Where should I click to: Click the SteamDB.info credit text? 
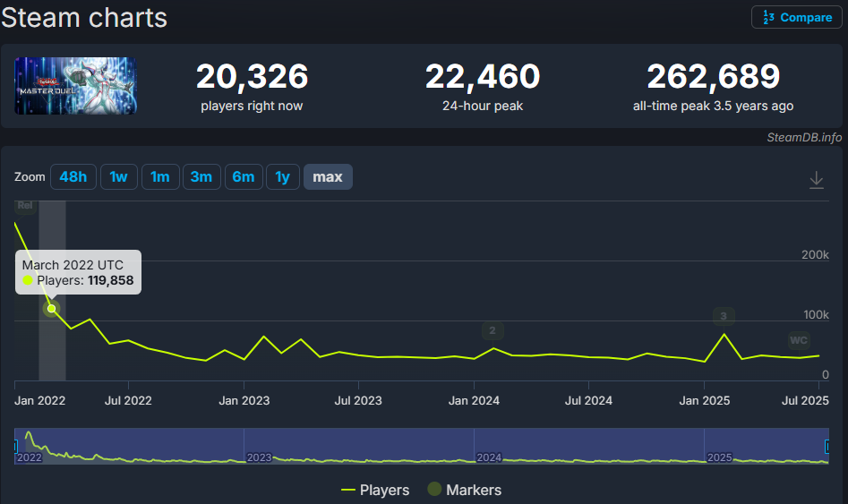click(x=804, y=137)
